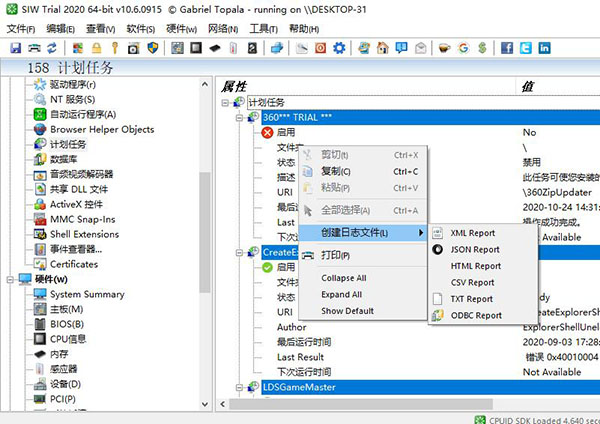Click the red power toolbar icon

[x=320, y=48]
